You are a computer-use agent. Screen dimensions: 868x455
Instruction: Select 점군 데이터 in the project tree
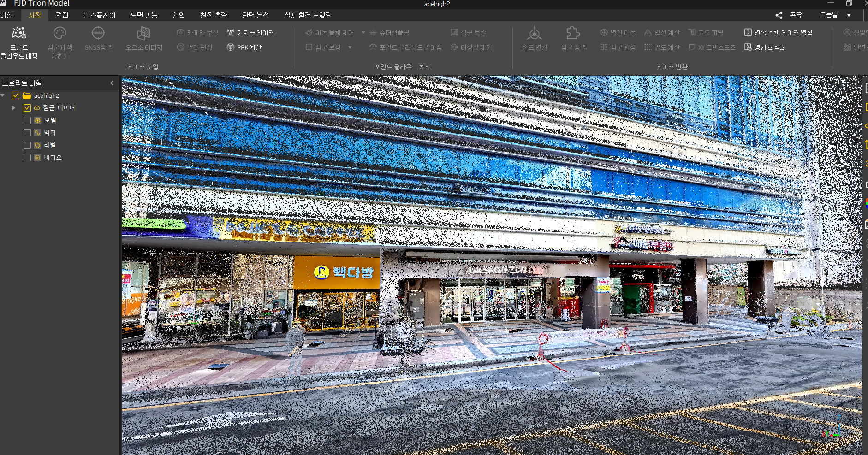(x=59, y=108)
